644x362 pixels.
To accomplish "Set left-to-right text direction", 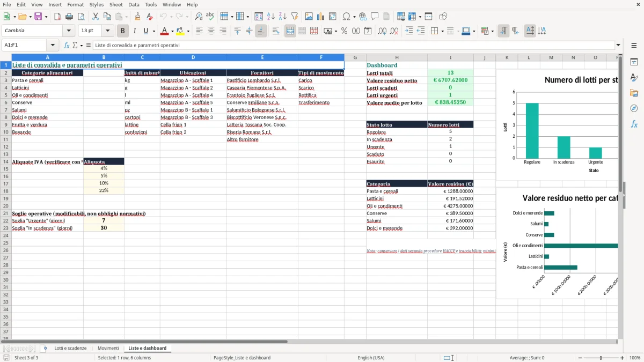I will [x=503, y=31].
